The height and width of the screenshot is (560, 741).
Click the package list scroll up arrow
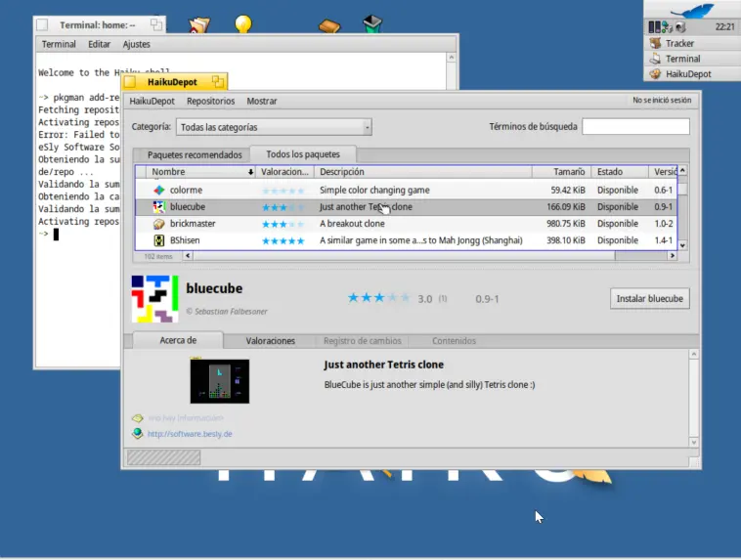682,170
